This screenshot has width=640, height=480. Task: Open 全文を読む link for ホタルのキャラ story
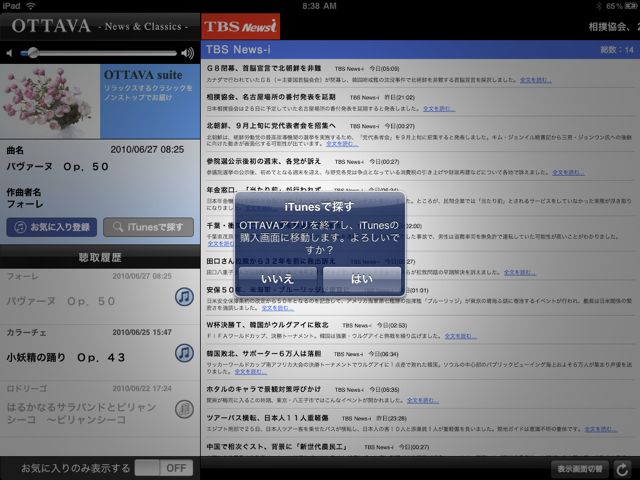tap(423, 400)
